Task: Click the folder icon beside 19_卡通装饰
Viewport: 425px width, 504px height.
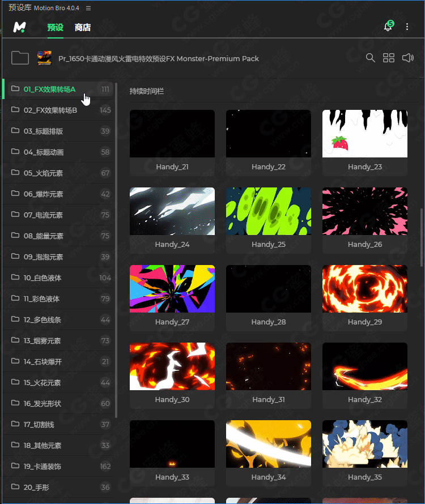Action: (x=15, y=465)
